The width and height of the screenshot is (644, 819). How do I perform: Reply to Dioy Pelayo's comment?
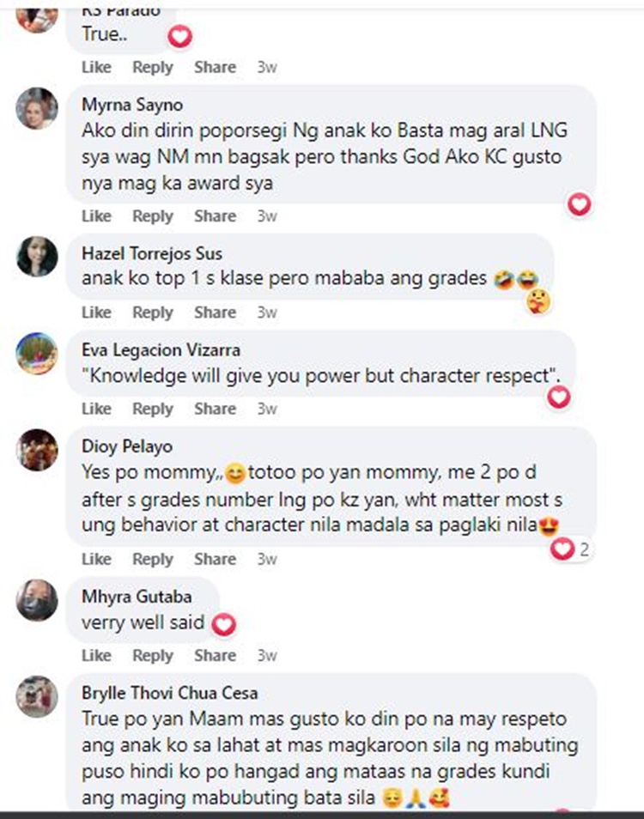point(153,559)
